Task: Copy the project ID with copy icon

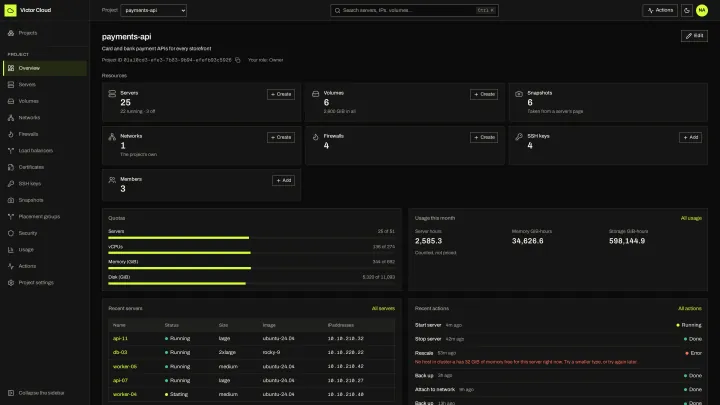Action: click(237, 60)
